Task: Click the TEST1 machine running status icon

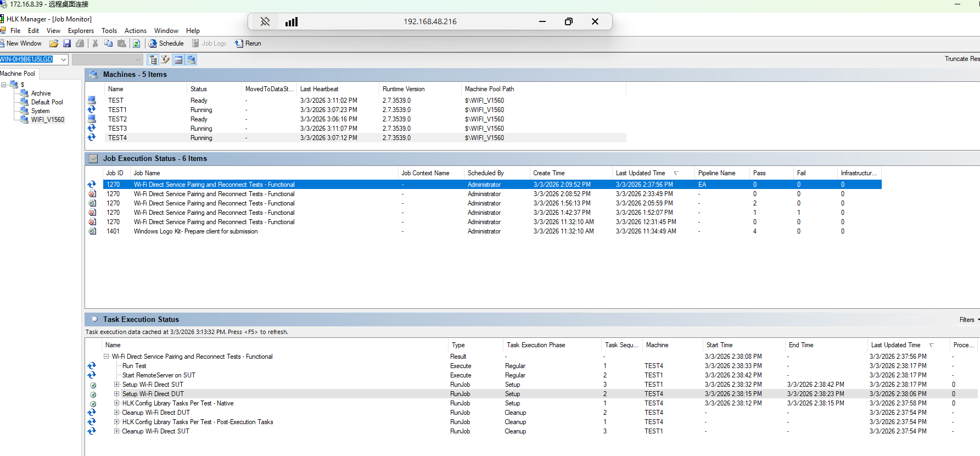Action: (x=92, y=110)
